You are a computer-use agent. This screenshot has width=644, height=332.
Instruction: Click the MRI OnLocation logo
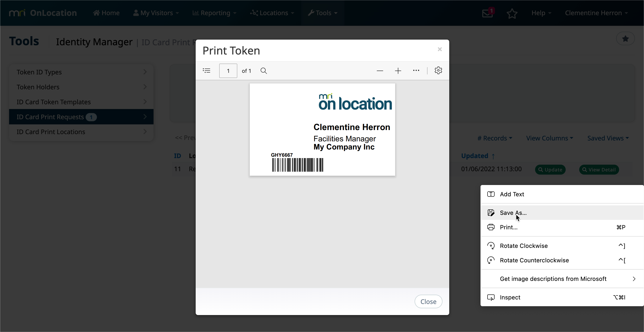(43, 13)
